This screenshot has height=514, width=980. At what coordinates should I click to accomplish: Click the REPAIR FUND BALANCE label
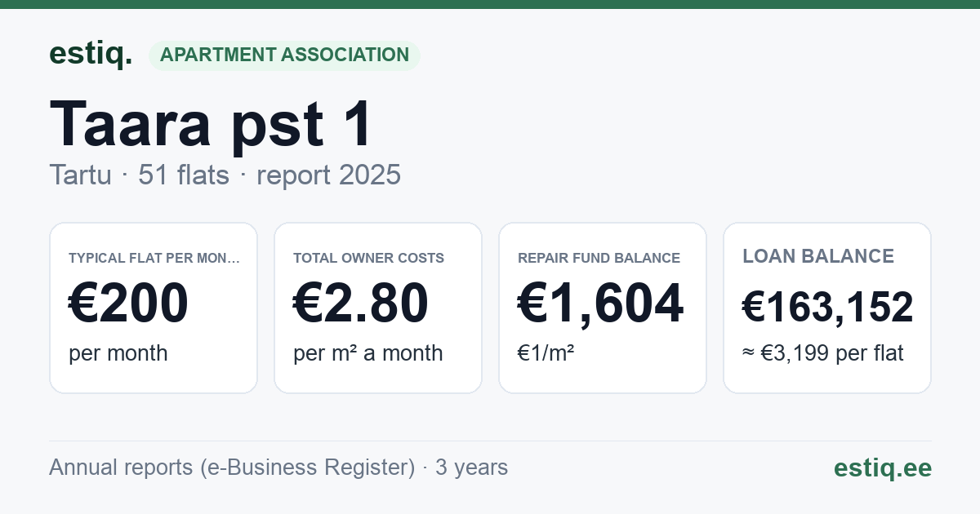click(599, 258)
